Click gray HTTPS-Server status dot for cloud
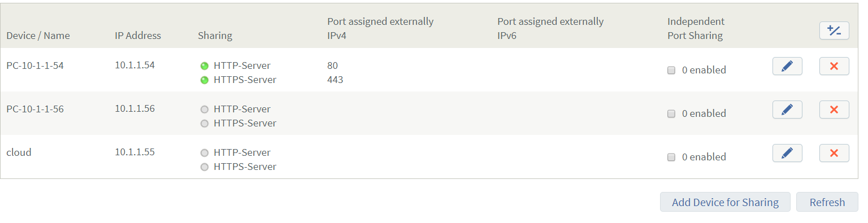868x223 pixels. [205, 167]
